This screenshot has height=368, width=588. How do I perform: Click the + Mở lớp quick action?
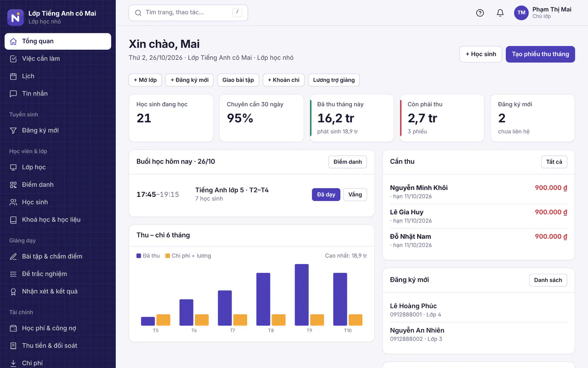point(145,80)
